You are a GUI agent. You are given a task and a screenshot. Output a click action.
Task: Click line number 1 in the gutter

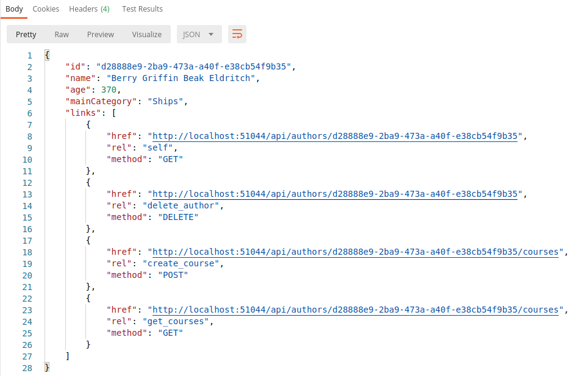(x=30, y=56)
